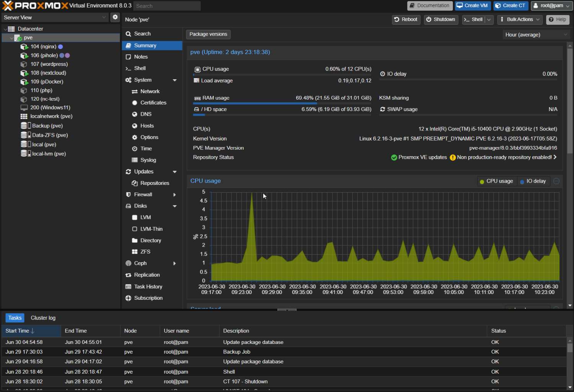Viewport: 574px width, 392px height.
Task: Click the Help button
Action: [x=558, y=20]
